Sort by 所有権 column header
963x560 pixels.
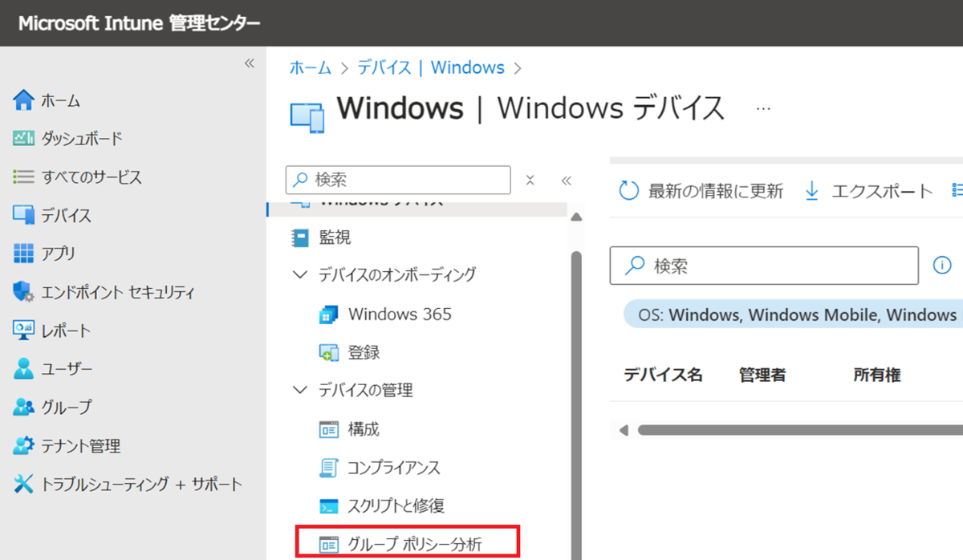877,375
